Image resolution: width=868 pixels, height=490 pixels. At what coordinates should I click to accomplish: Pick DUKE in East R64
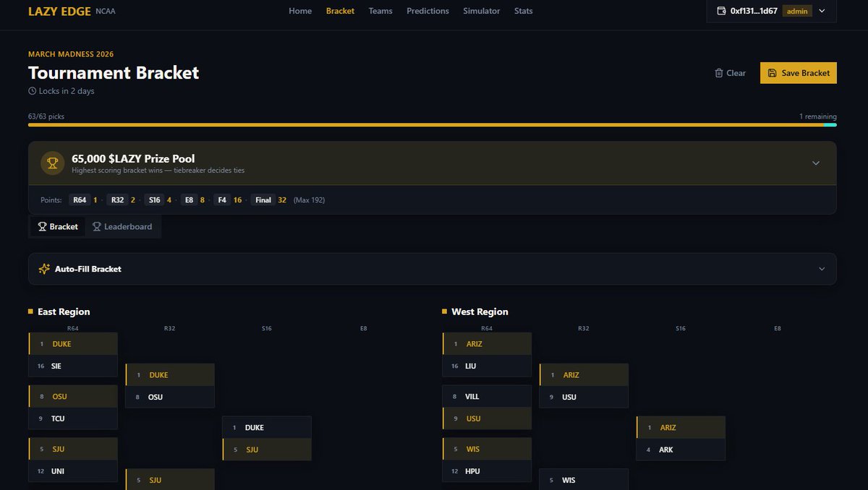click(x=73, y=344)
